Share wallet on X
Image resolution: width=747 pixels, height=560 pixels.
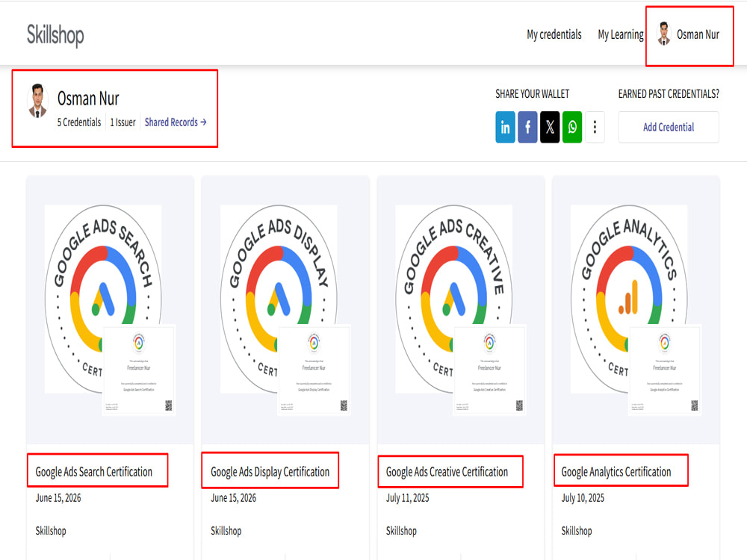(550, 127)
